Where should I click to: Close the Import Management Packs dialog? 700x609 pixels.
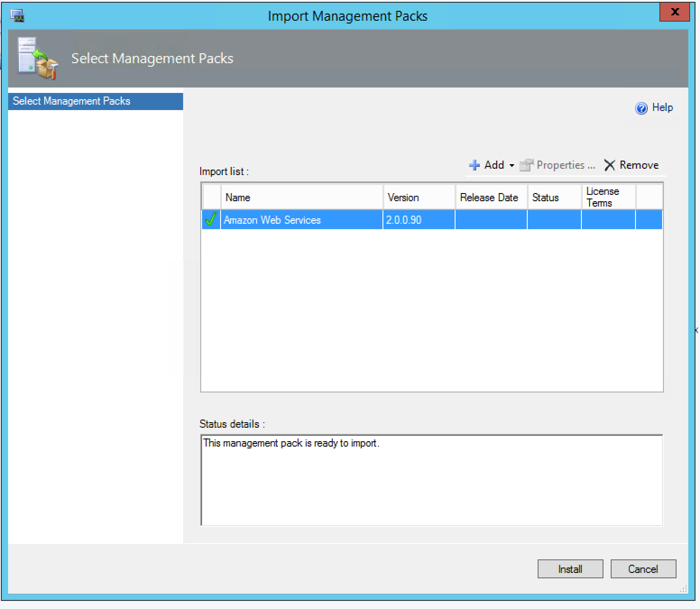click(x=674, y=12)
